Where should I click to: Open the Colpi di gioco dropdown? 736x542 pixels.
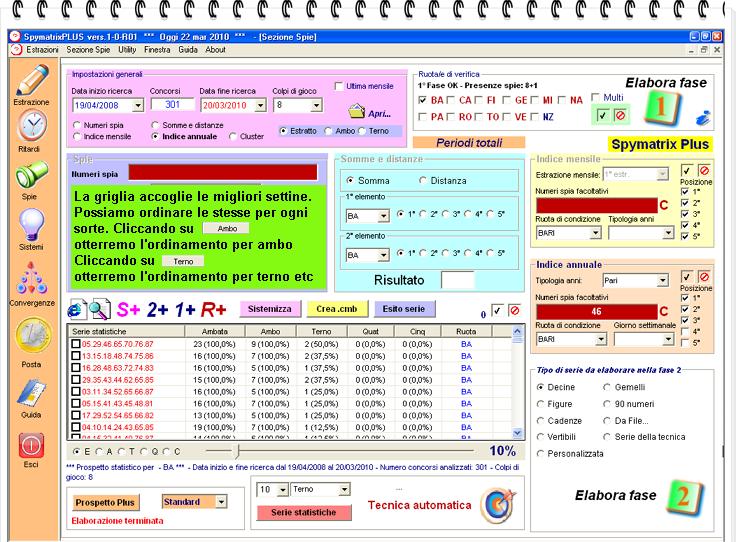click(316, 105)
